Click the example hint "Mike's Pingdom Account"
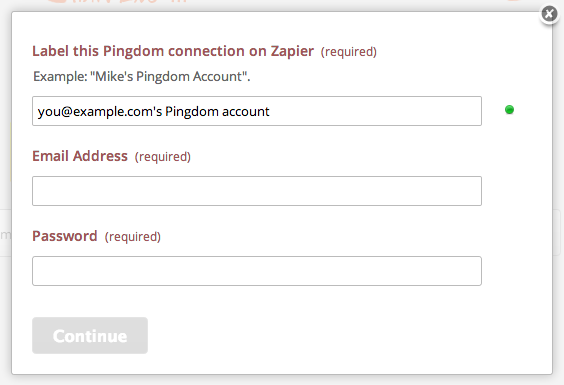The width and height of the screenshot is (564, 385). (x=170, y=76)
